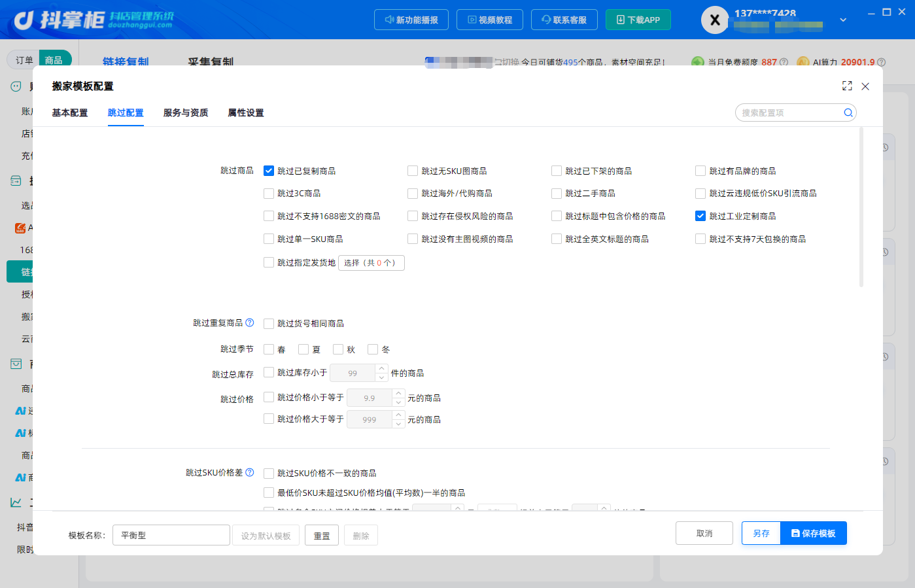Increase the 跳过库存小于 stepper value
The height and width of the screenshot is (588, 915).
(382, 369)
